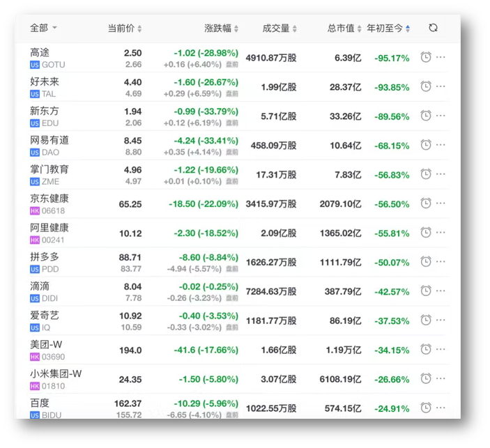The height and width of the screenshot is (448, 490).
Task: Click the -50.07% year-to-date value
Action: (392, 263)
